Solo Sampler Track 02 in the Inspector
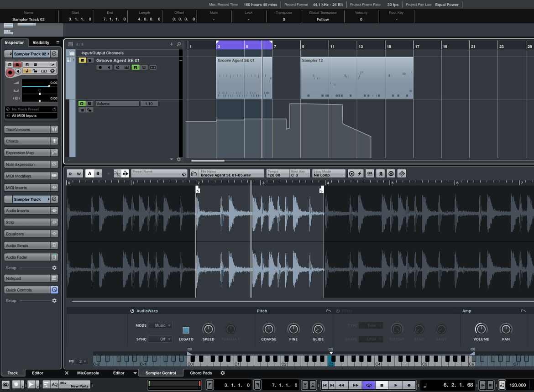Screen dimensions: 534x392 coord(17,64)
